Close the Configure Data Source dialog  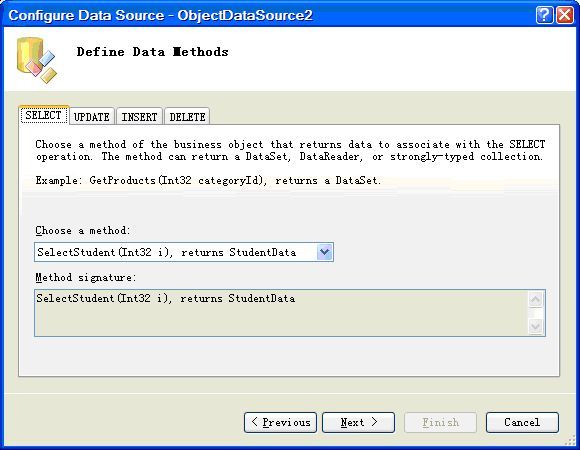click(x=565, y=15)
